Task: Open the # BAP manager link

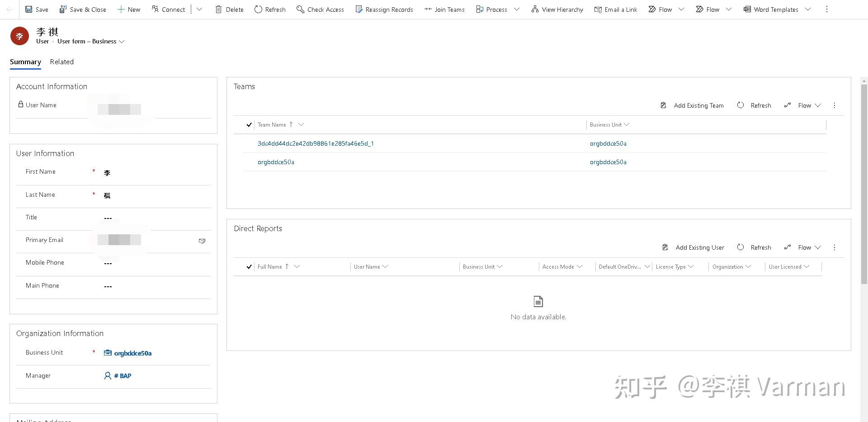Action: (x=123, y=376)
